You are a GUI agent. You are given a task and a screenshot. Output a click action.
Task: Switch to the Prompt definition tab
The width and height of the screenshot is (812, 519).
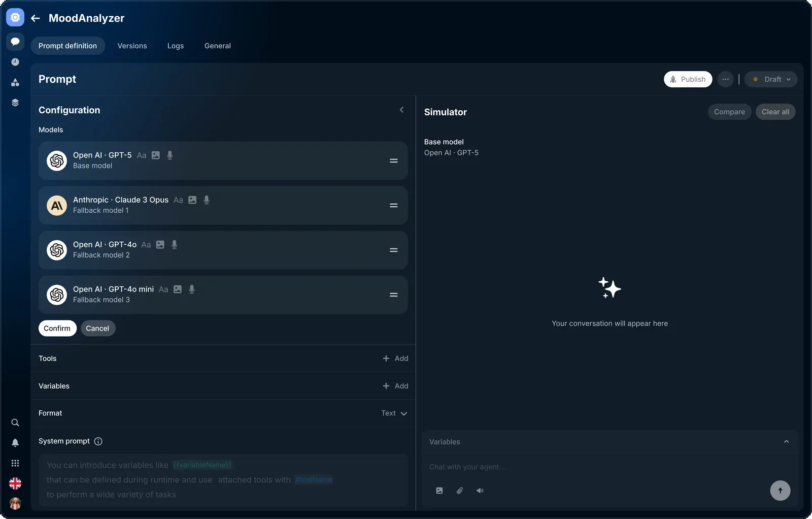click(x=67, y=46)
